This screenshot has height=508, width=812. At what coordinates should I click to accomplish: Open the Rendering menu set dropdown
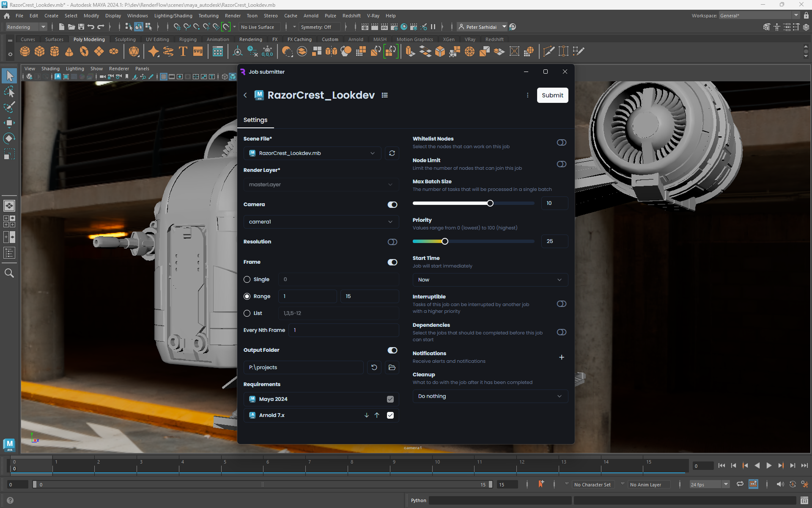pos(27,27)
